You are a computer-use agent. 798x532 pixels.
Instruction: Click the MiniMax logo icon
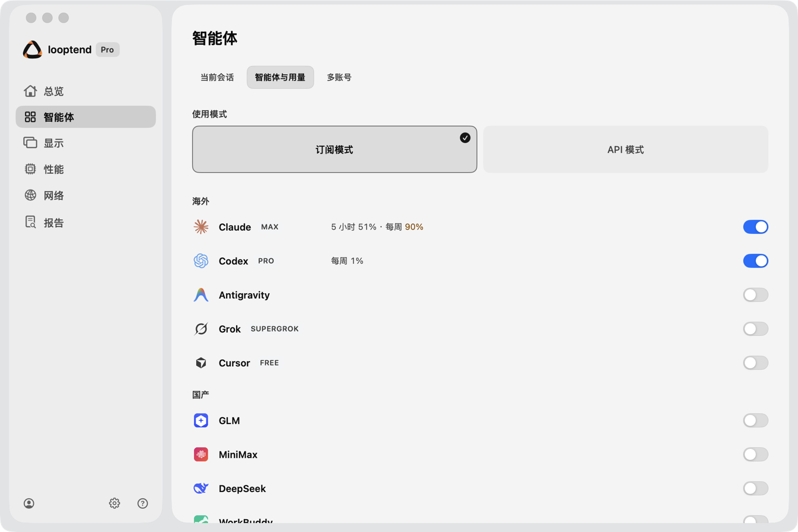[201, 454]
